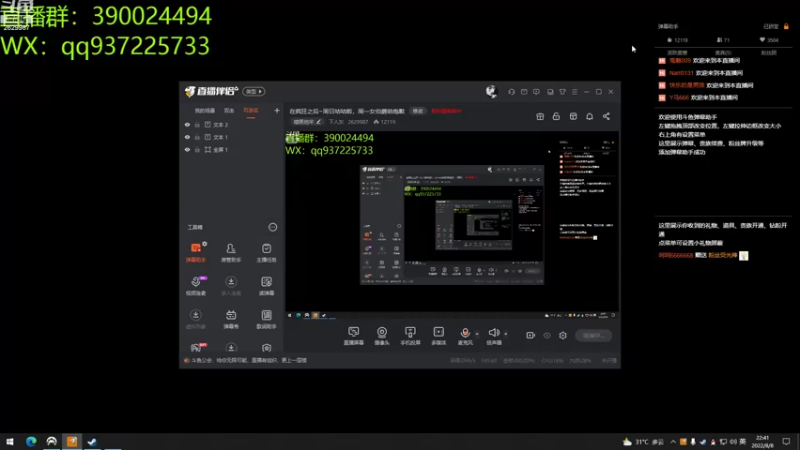Open the last tab in danmaku helper panel
Viewport: 800px width, 450px height.
(x=768, y=53)
